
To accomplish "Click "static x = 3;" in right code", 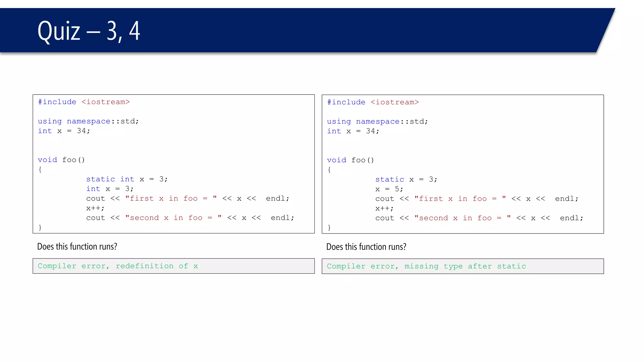I will coord(406,179).
